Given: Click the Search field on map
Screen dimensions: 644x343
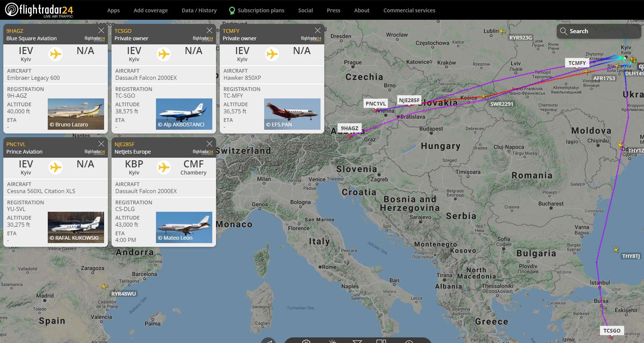Looking at the screenshot, I should [599, 31].
